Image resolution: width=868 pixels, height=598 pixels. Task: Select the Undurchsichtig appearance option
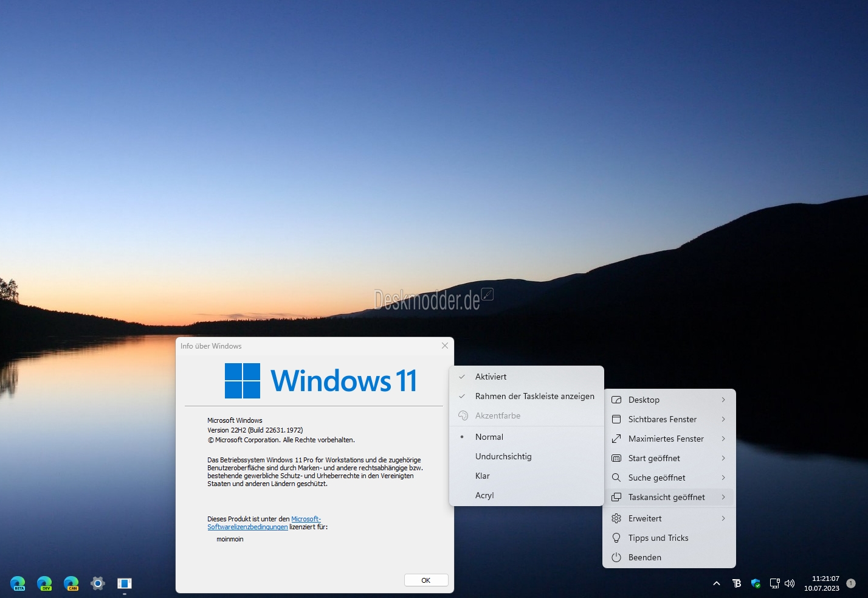[526, 456]
